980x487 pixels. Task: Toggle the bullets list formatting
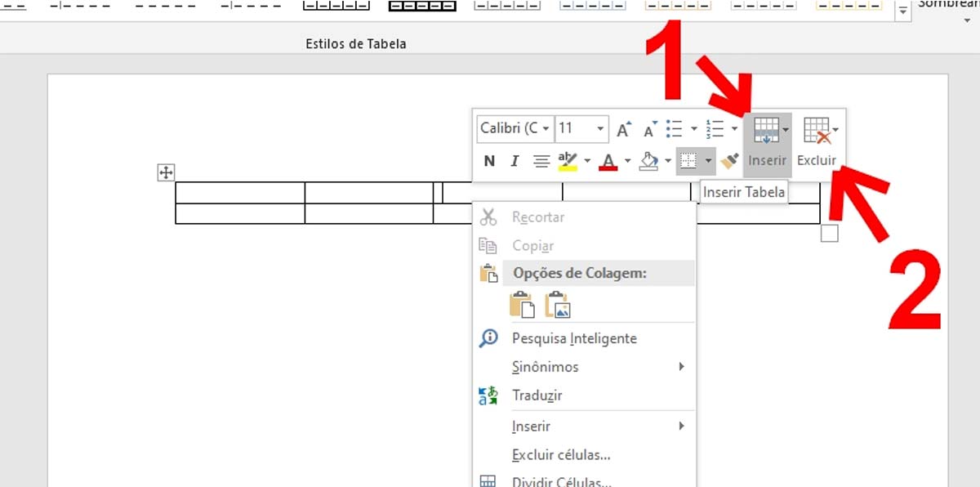675,128
